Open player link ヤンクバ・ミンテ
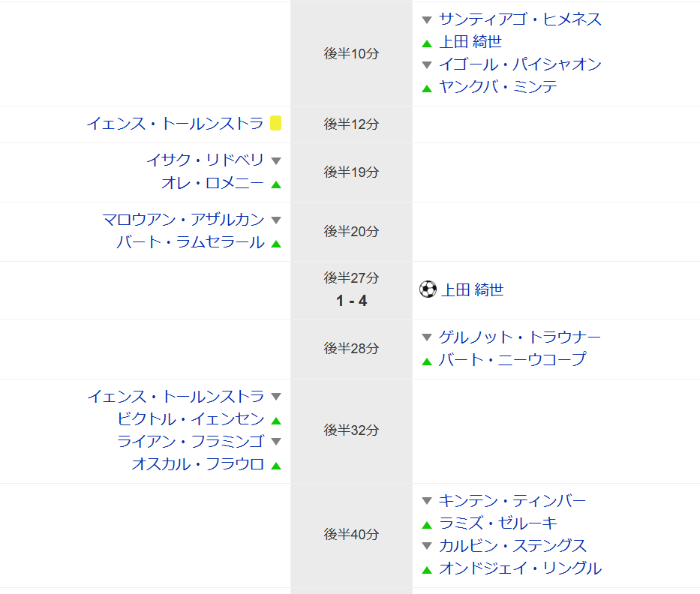Viewport: 700px width, 594px height. pyautogui.click(x=498, y=86)
